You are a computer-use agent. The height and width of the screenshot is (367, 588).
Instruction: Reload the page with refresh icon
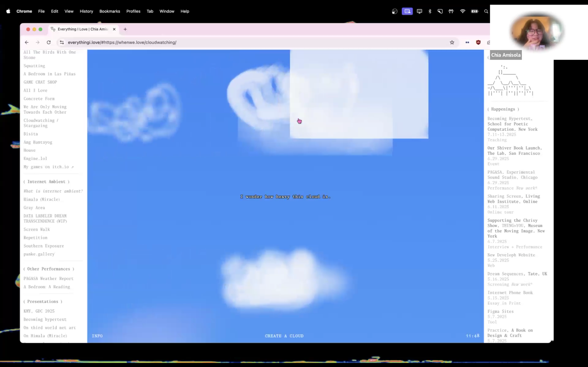pyautogui.click(x=49, y=42)
